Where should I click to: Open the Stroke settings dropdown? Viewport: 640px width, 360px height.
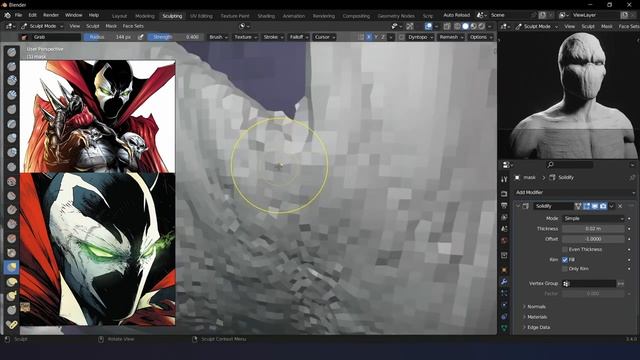pos(273,37)
